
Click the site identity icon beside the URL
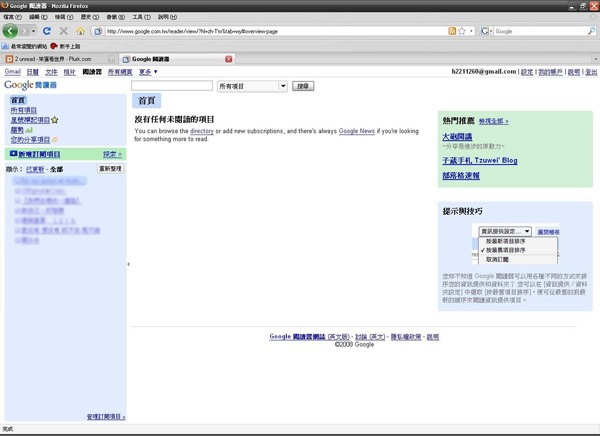pos(98,31)
